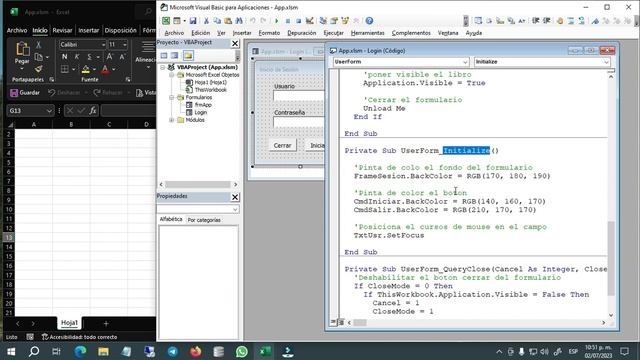Open Calibri font name dropdown

tap(103, 44)
